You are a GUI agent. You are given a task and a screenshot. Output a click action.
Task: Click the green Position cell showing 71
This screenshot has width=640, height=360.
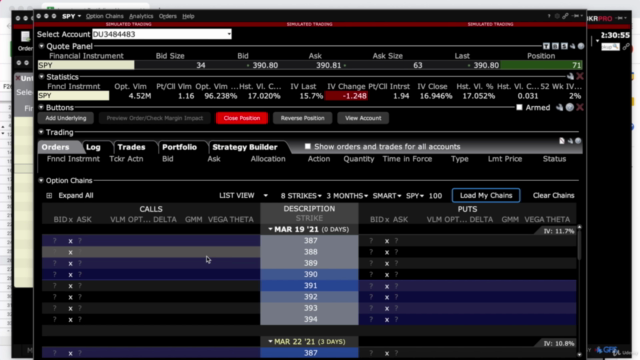pyautogui.click(x=541, y=65)
